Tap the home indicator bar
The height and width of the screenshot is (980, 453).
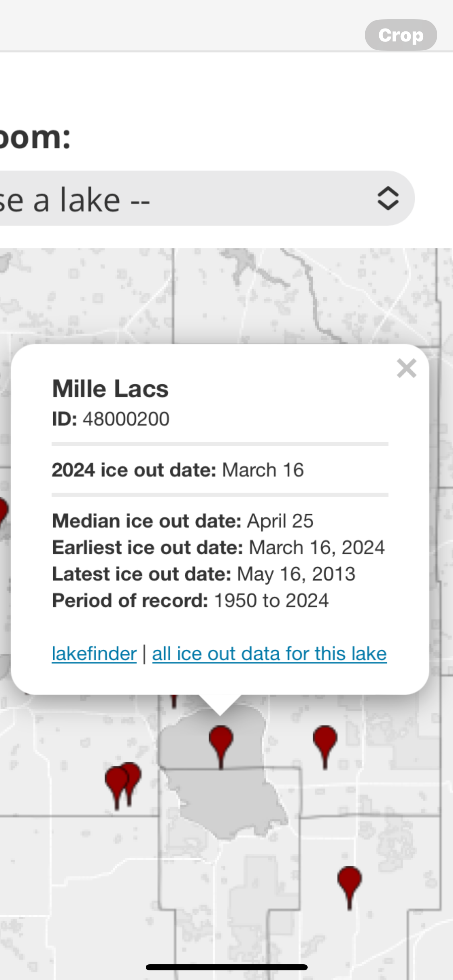(227, 967)
